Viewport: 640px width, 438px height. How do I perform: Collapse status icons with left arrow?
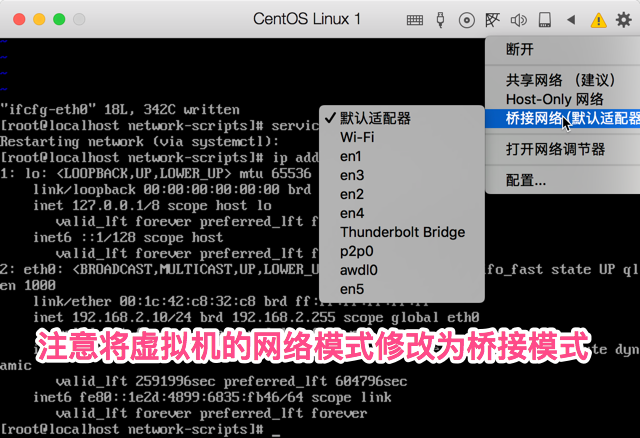[571, 20]
